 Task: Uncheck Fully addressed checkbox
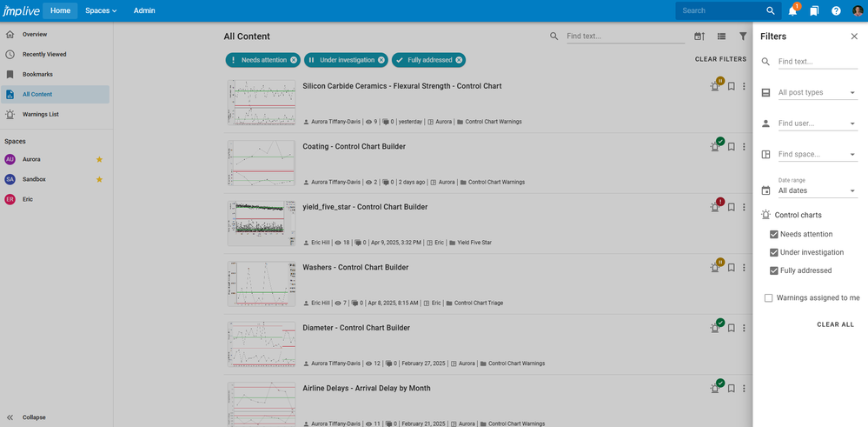click(x=774, y=270)
